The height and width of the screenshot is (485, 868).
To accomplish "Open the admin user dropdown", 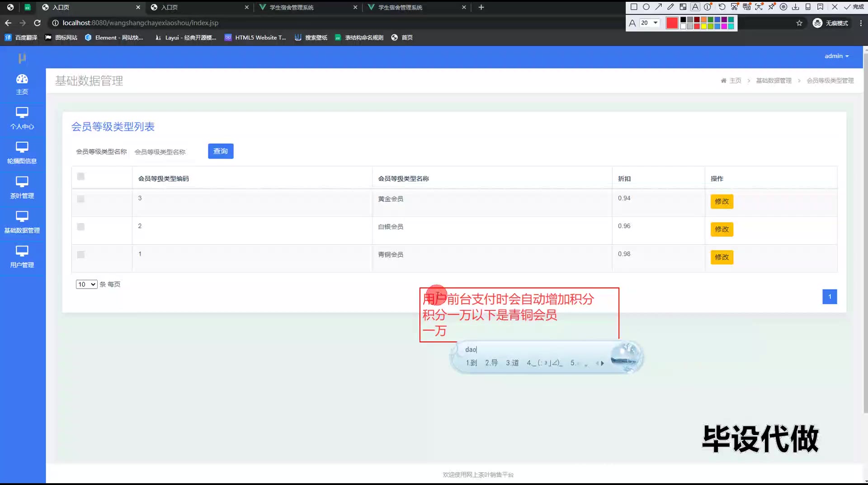I will coord(836,56).
